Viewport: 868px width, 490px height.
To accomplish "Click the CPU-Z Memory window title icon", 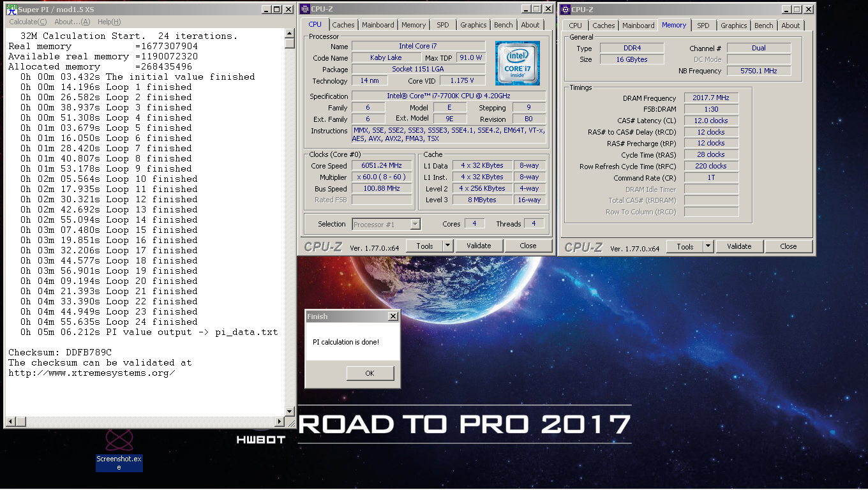I will [565, 10].
